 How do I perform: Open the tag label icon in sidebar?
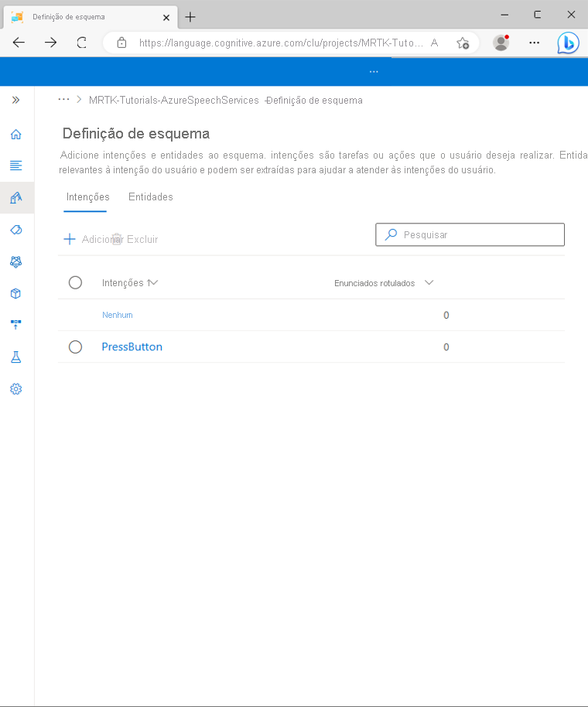[15, 230]
